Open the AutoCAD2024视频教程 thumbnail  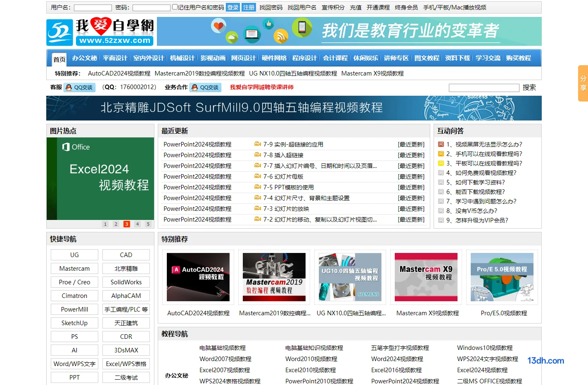198,277
